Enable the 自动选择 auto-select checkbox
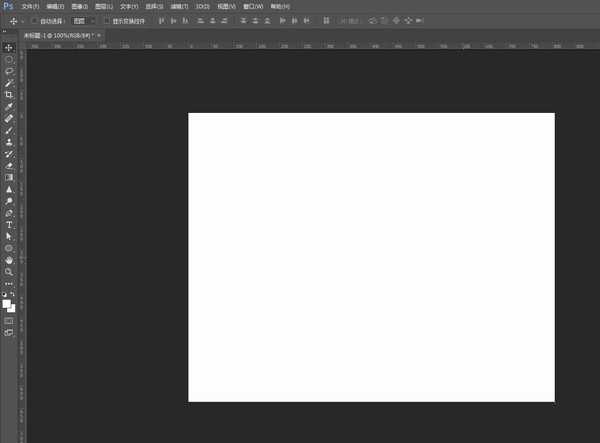The image size is (600, 443). point(34,21)
